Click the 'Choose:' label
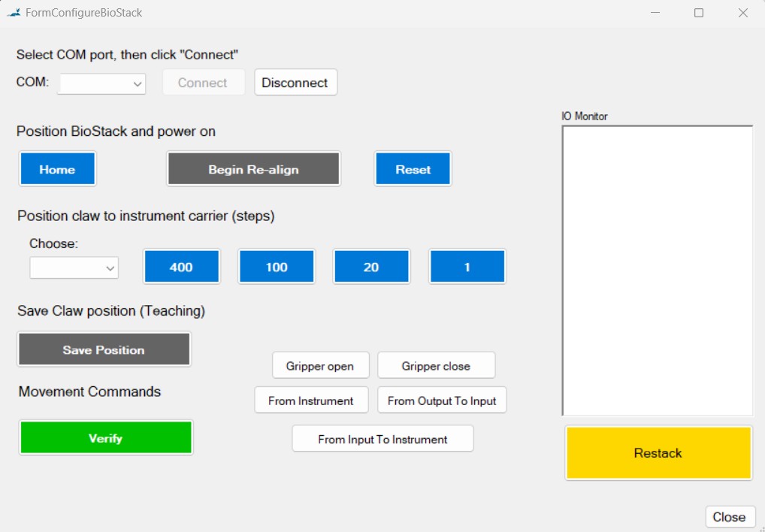This screenshot has height=532, width=765. pyautogui.click(x=53, y=243)
